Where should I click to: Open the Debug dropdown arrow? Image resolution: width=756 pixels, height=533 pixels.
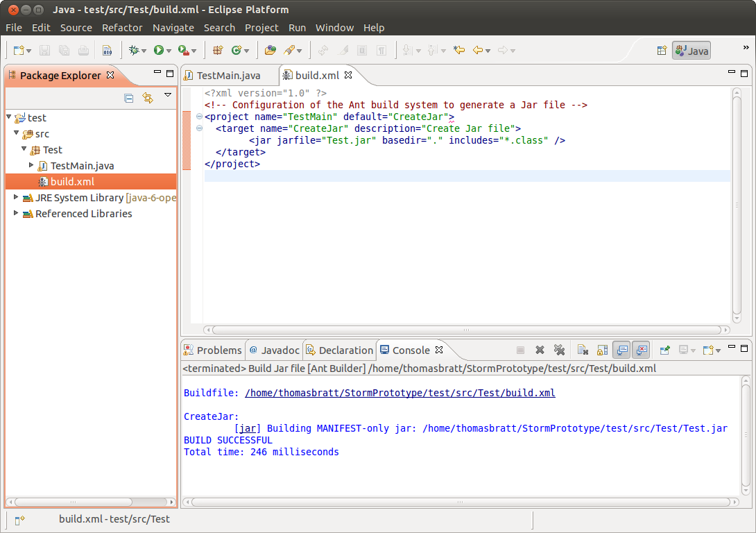[144, 51]
